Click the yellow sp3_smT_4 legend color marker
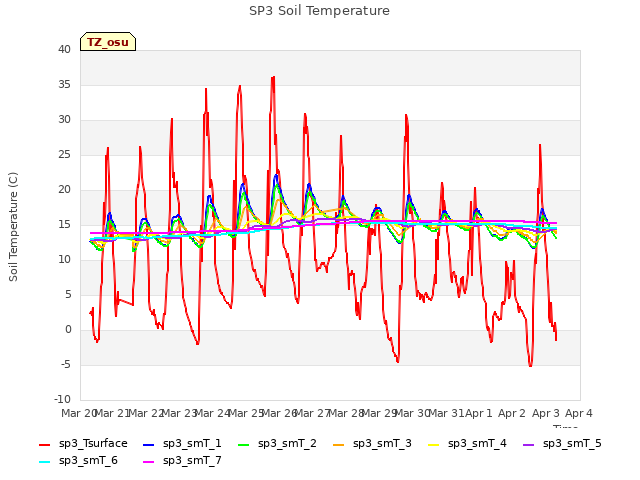640x480 pixels. click(434, 444)
